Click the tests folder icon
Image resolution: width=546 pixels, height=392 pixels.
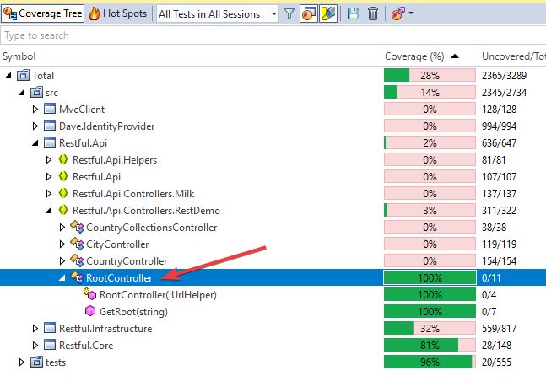(36, 362)
